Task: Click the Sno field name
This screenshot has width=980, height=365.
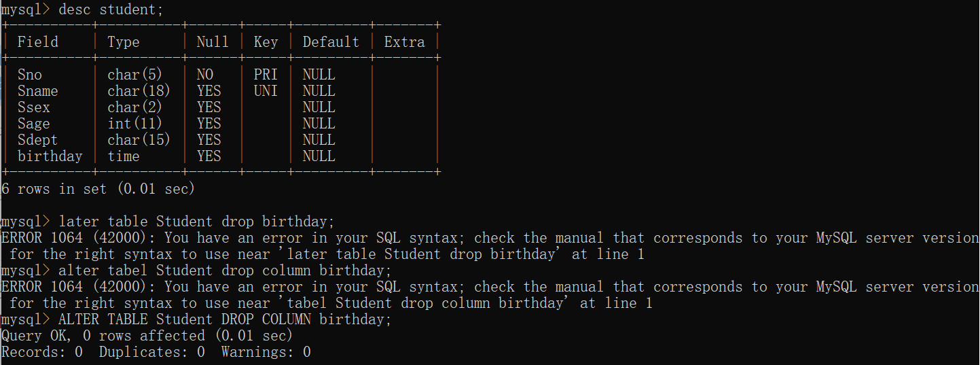Action: (x=30, y=75)
